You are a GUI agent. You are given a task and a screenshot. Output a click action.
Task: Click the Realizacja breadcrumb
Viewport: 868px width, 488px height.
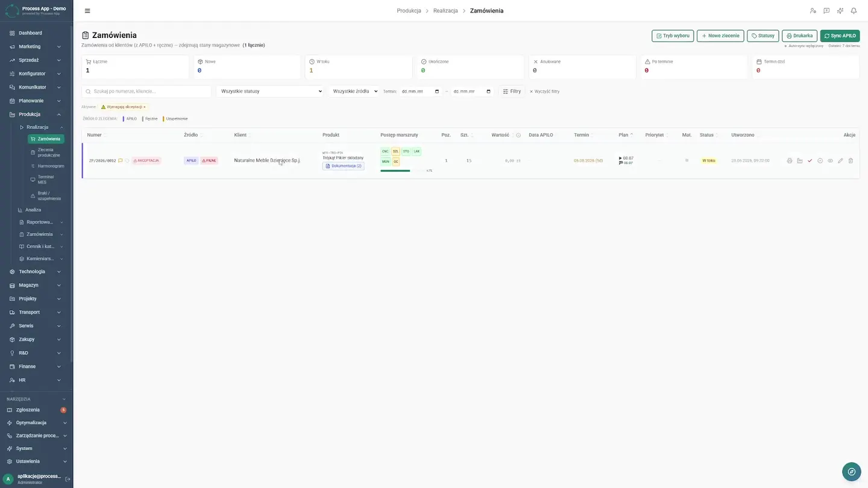click(445, 11)
